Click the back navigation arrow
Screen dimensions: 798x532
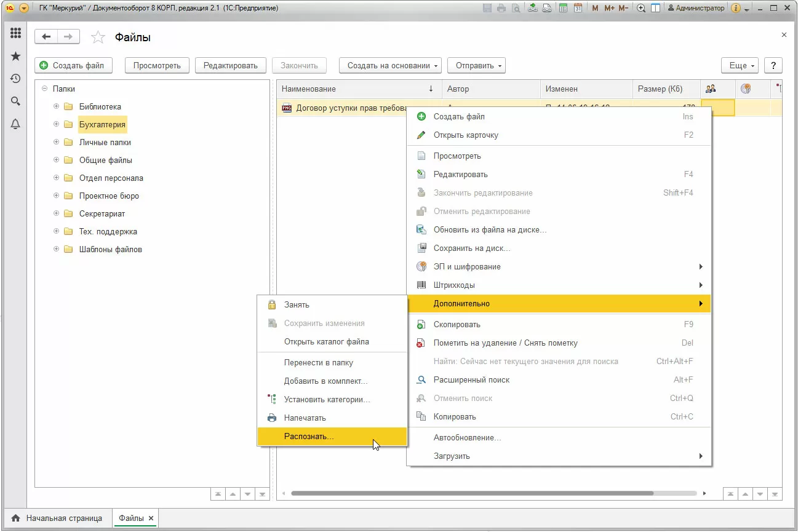point(46,37)
